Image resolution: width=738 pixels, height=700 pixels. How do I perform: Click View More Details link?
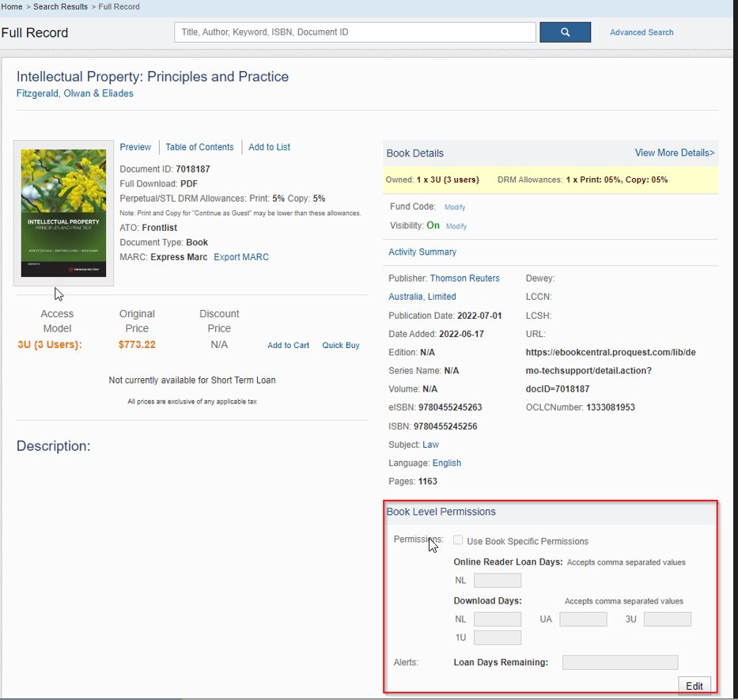[674, 152]
